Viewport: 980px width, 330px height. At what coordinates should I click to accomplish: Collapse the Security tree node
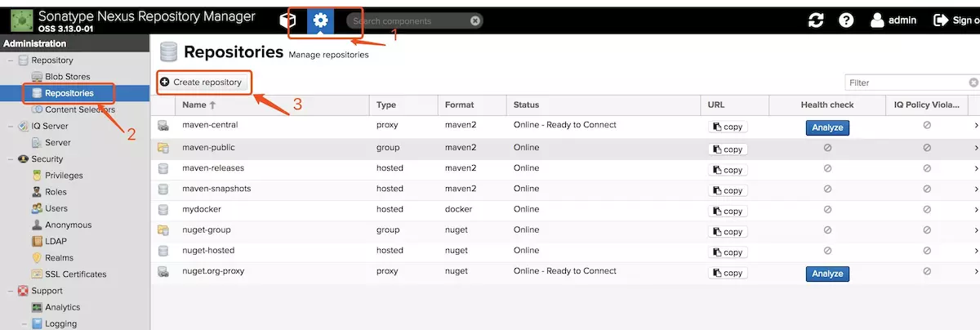[11, 159]
